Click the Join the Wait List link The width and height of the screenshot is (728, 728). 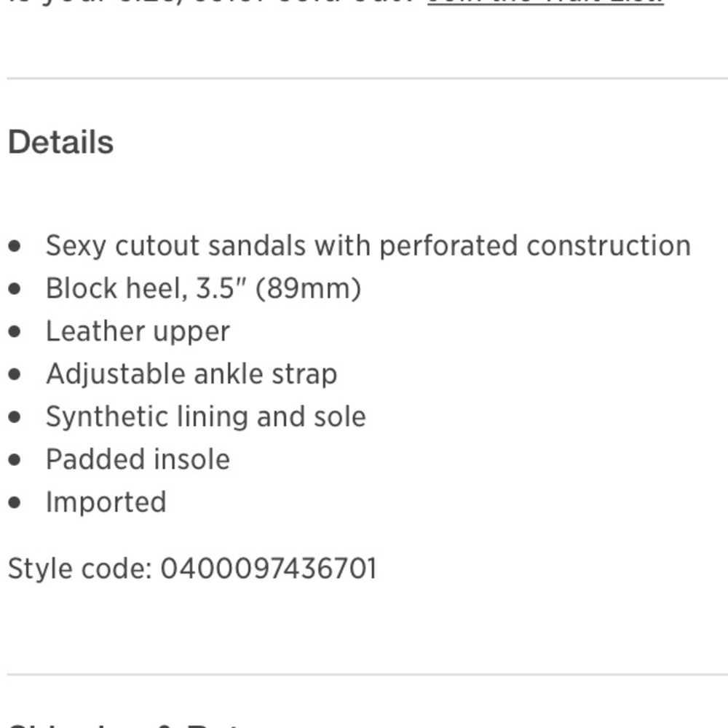(x=545, y=3)
